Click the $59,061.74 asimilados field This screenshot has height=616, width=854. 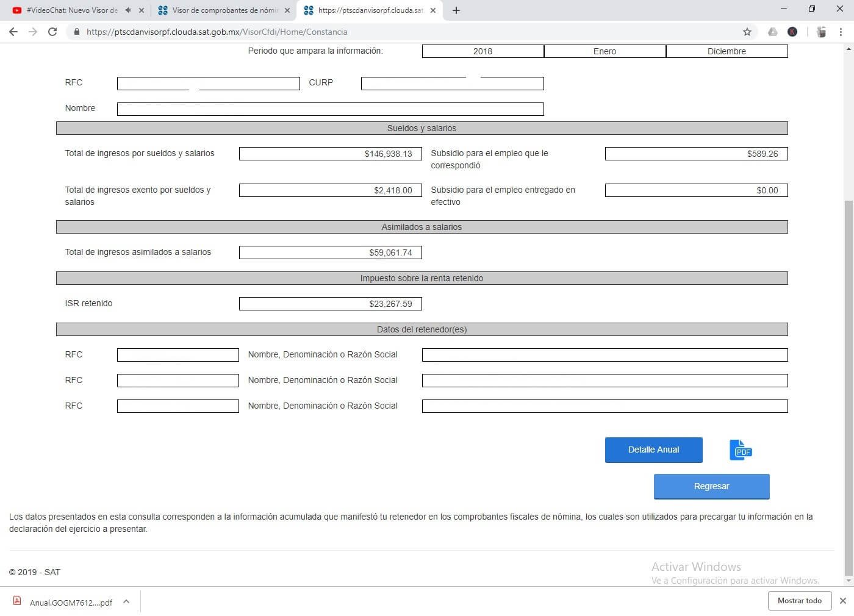point(330,252)
